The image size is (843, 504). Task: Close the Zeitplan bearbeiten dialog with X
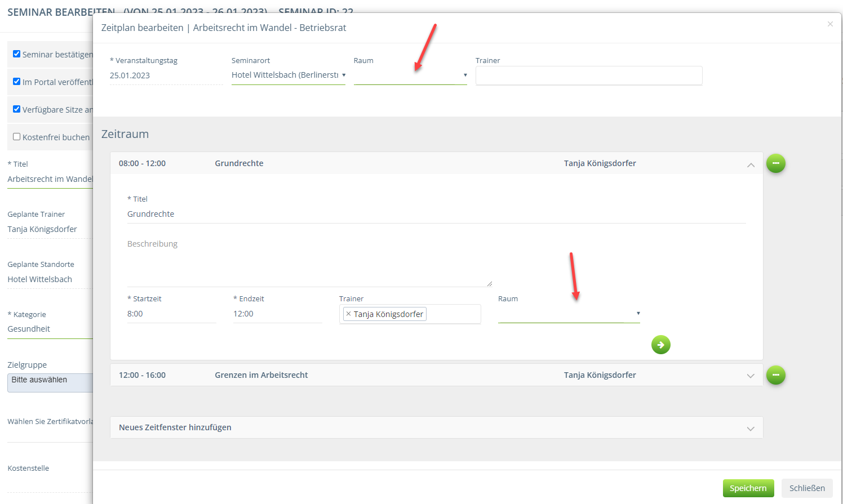829,24
